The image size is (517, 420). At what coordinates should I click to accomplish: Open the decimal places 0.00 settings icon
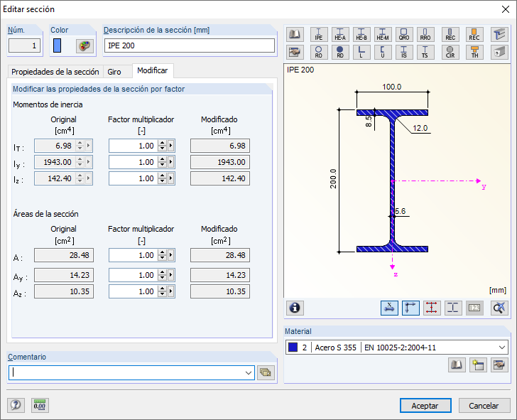click(x=40, y=405)
